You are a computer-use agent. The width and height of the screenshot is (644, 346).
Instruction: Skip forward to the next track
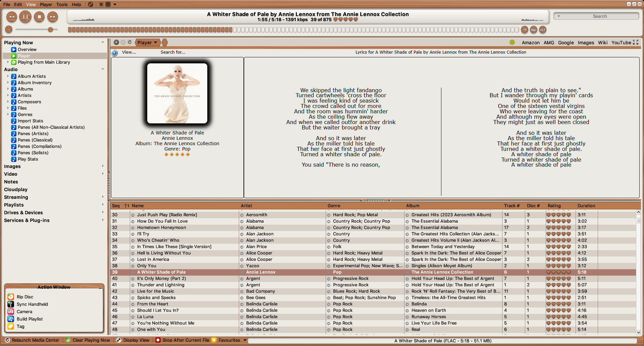[x=53, y=16]
